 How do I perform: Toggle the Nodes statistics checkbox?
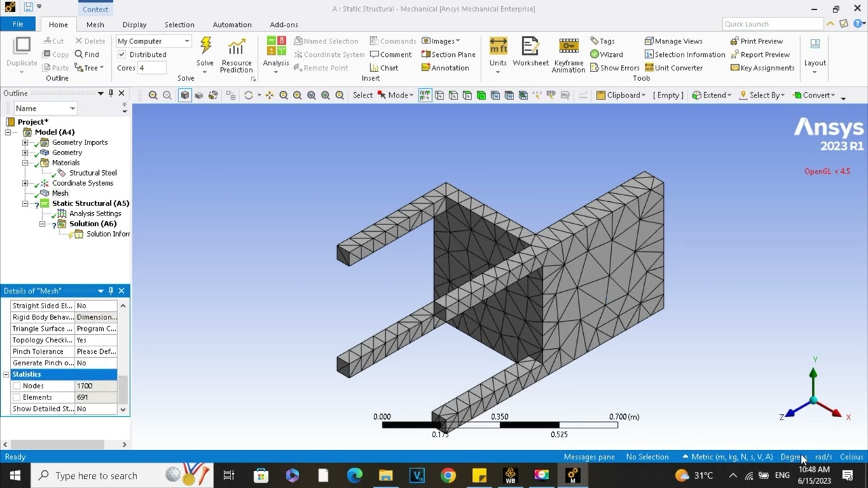tap(16, 386)
